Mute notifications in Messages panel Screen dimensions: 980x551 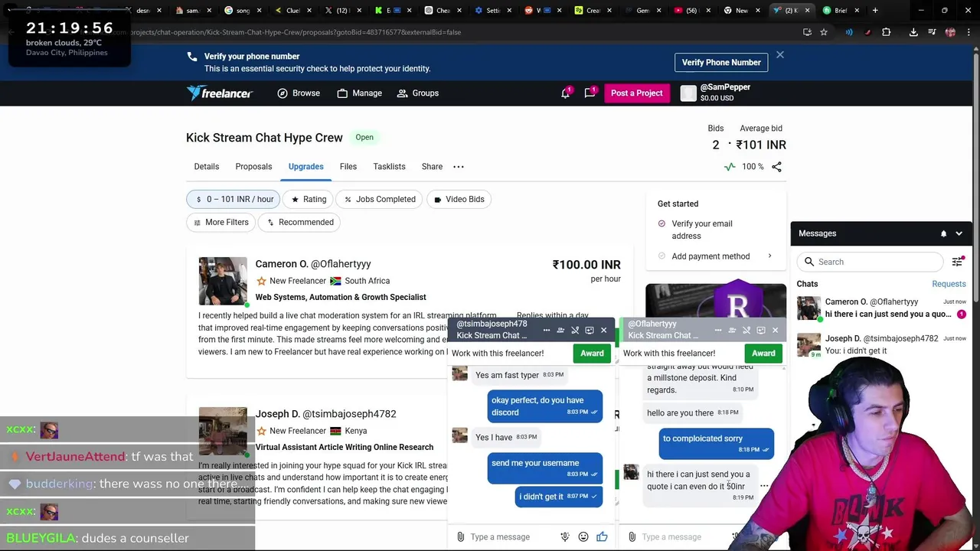pyautogui.click(x=943, y=233)
